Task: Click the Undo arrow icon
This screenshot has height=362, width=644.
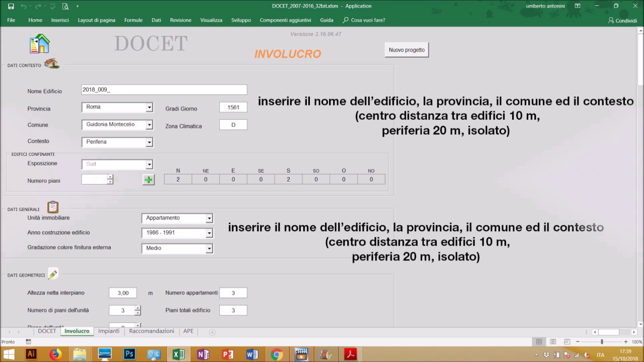Action: coord(24,6)
